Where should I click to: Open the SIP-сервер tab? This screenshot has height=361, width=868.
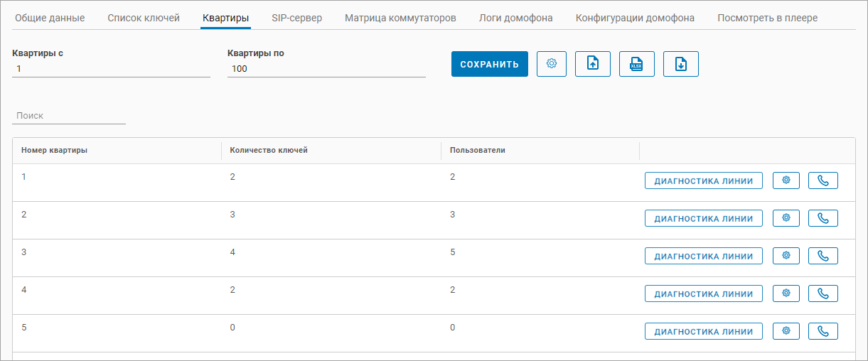(296, 18)
